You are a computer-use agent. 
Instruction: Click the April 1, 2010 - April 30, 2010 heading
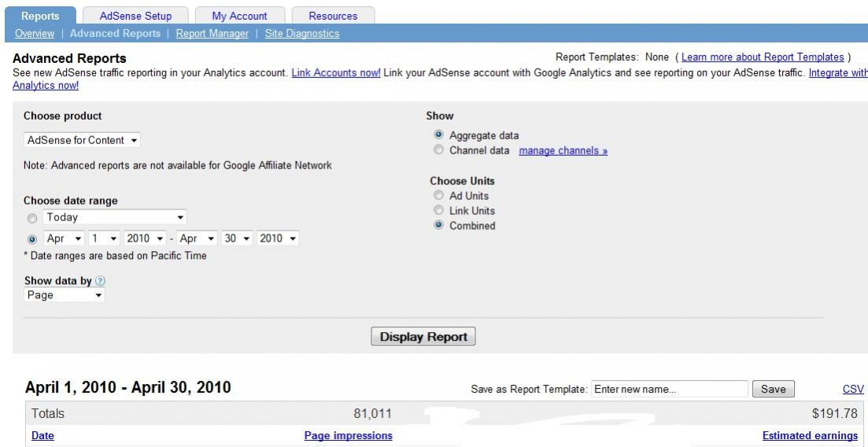point(127,387)
